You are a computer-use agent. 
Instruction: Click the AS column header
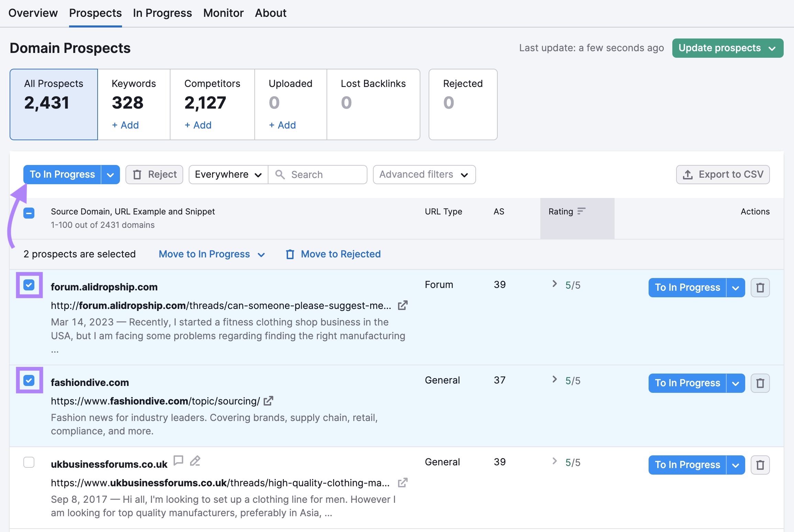[499, 211]
